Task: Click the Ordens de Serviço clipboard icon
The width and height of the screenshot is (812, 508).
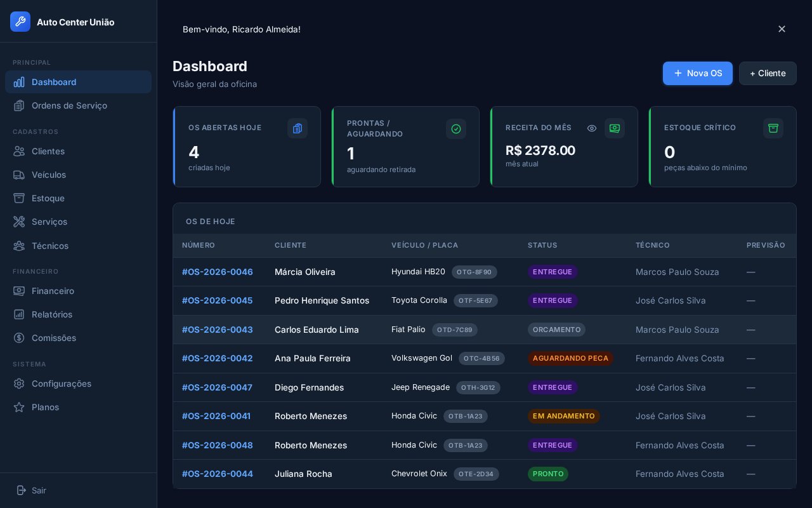Action: 19,105
